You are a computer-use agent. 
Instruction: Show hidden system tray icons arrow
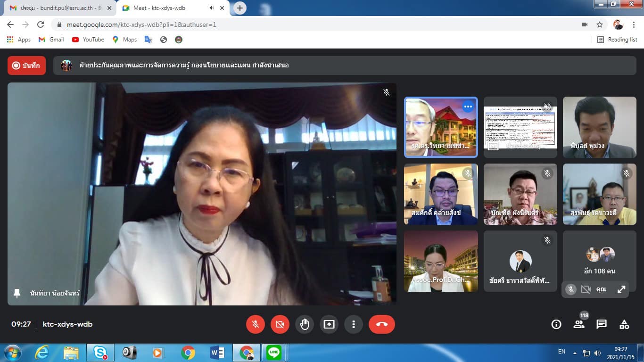pyautogui.click(x=575, y=353)
